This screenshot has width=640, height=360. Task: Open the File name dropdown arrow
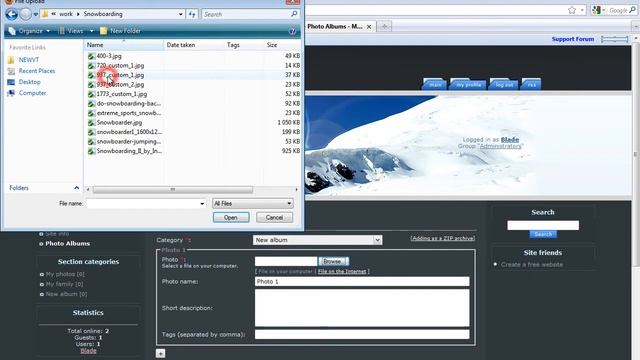[x=202, y=203]
